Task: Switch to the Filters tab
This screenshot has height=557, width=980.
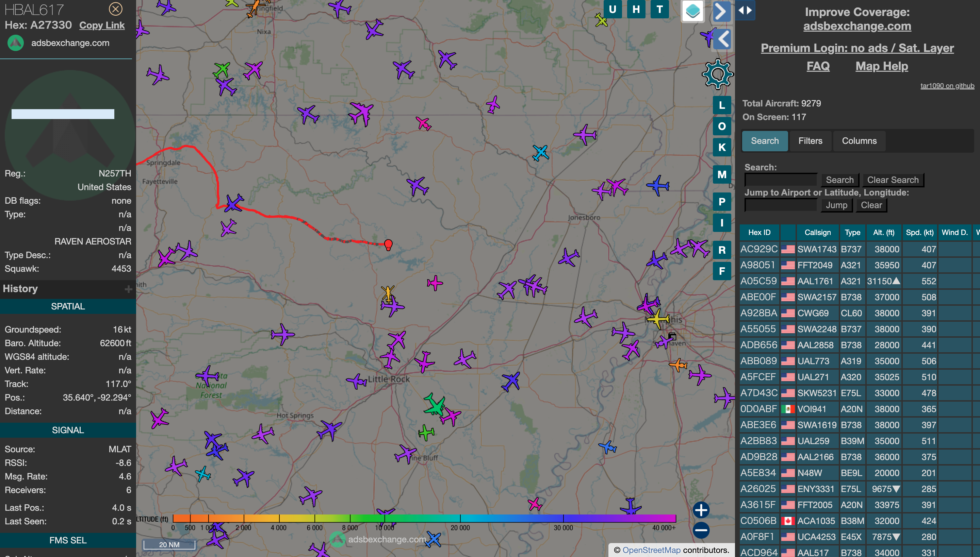Action: (x=810, y=141)
